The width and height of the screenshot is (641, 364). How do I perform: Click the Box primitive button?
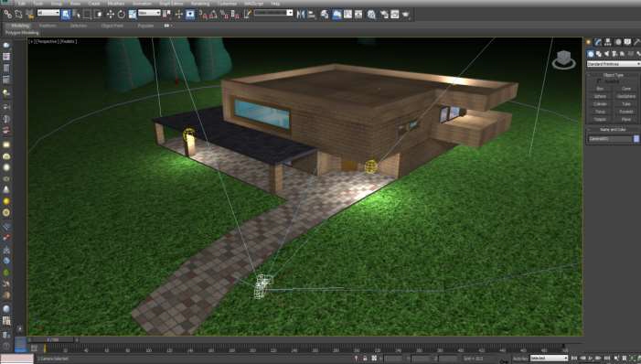(600, 89)
